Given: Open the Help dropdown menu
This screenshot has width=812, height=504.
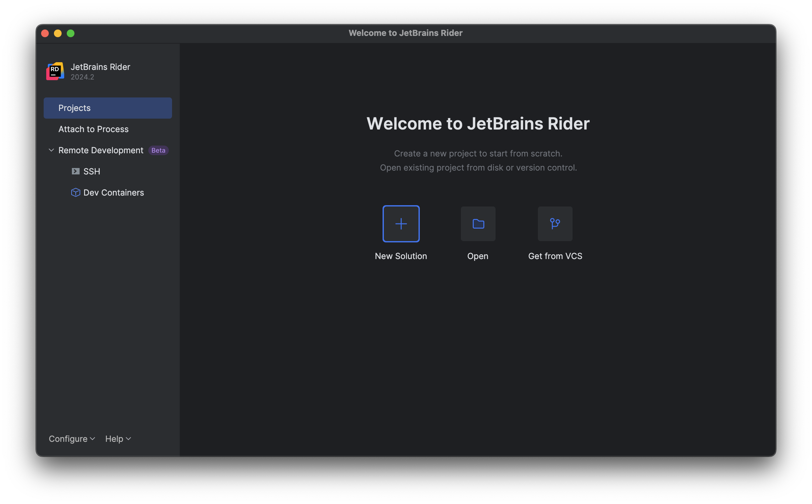Looking at the screenshot, I should point(117,439).
